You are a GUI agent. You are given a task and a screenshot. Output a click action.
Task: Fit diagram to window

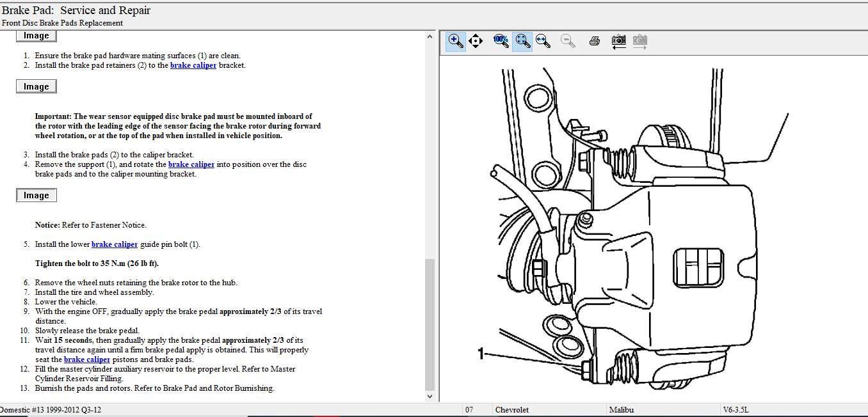[522, 41]
